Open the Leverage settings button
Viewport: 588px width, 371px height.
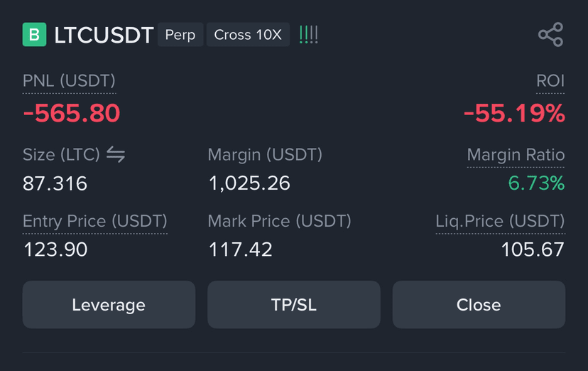[x=109, y=305]
